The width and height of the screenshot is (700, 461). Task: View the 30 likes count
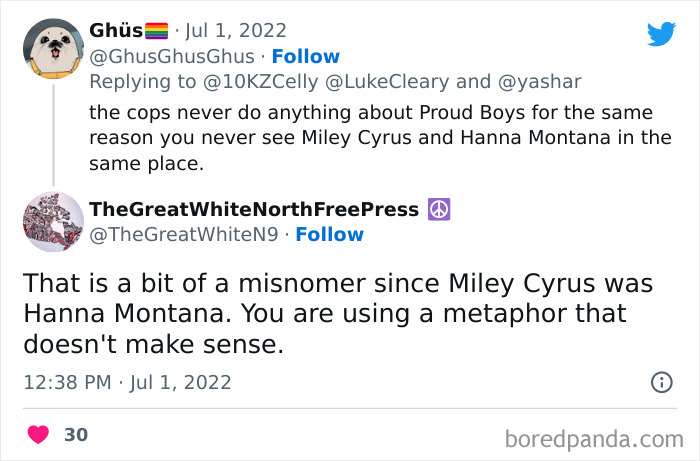[76, 435]
